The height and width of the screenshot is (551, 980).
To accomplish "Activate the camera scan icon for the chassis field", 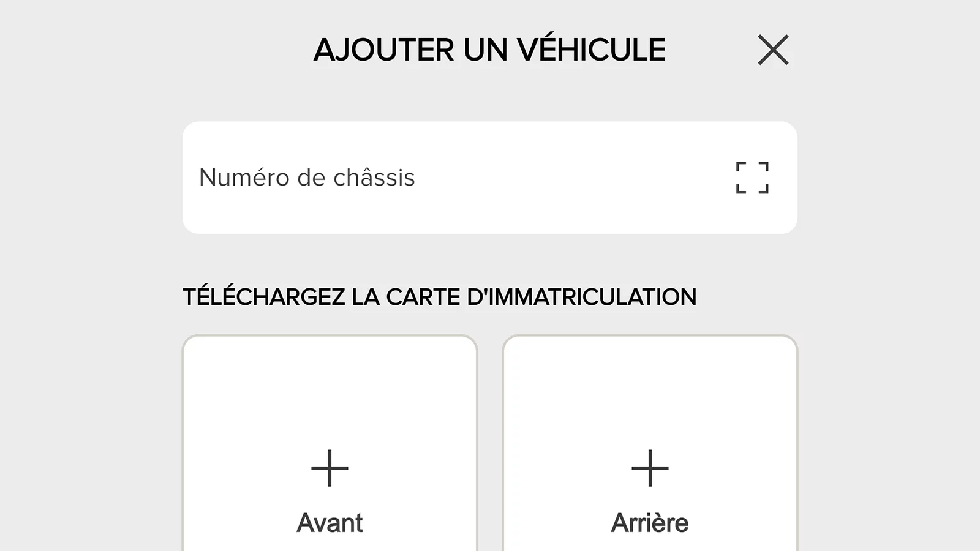I will [752, 178].
